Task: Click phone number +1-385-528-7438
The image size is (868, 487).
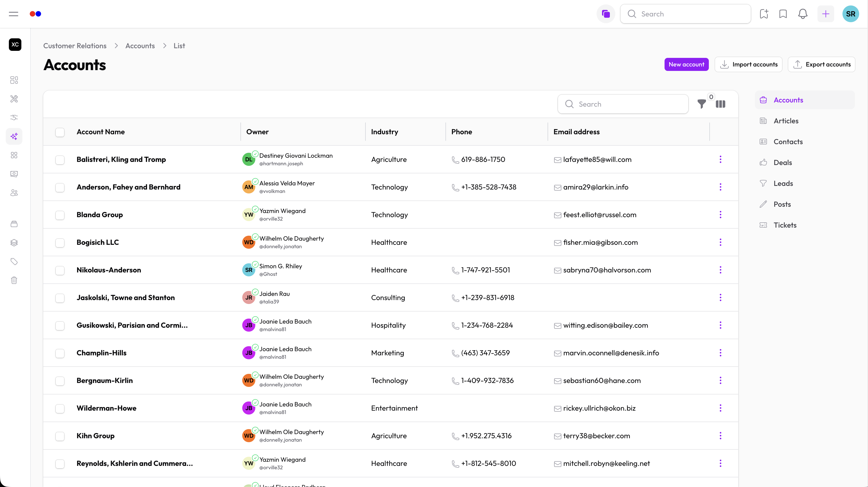Action: coord(489,187)
